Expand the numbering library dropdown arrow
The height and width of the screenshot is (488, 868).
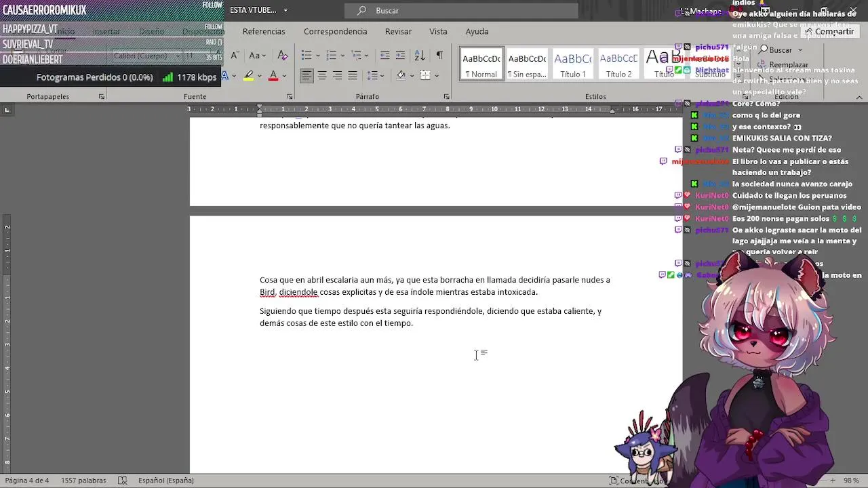(x=342, y=56)
